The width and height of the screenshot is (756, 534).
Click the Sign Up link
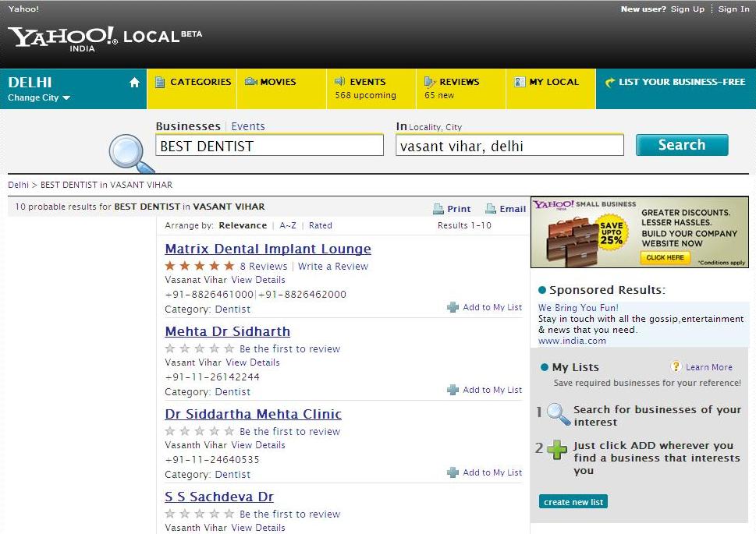click(687, 9)
